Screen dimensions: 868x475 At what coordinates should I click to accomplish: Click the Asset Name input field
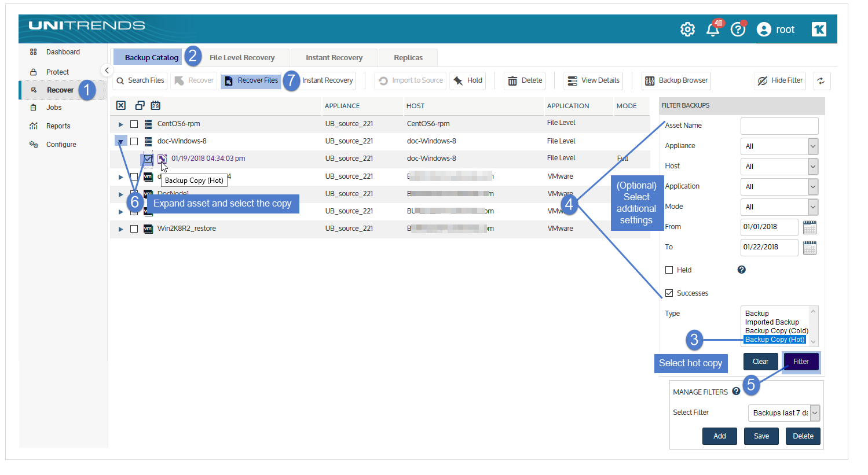[779, 126]
